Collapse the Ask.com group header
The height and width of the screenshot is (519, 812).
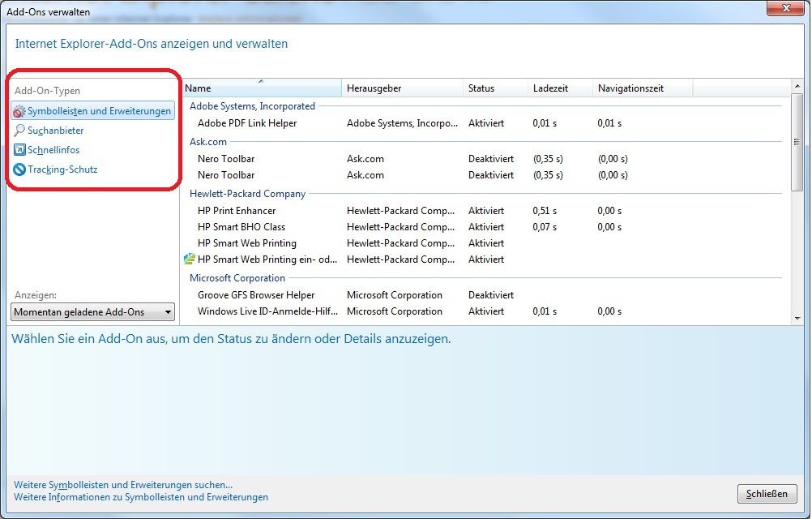208,141
